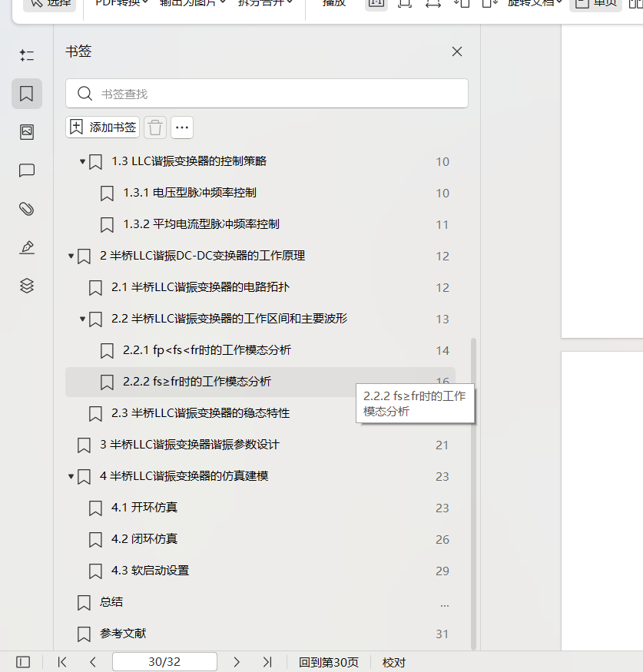The height and width of the screenshot is (672, 643).
Task: Open bookmark 2.2 工作区间和主要波形
Action: pyautogui.click(x=230, y=319)
